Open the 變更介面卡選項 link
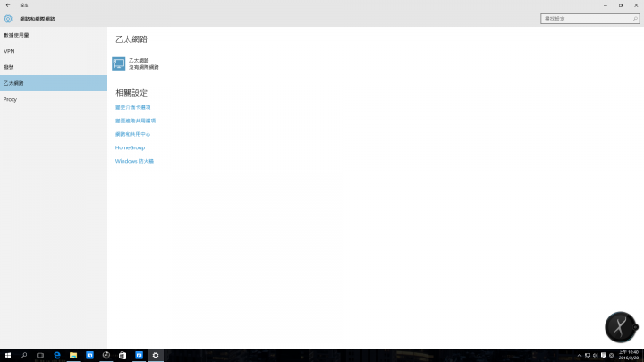 pos(132,107)
